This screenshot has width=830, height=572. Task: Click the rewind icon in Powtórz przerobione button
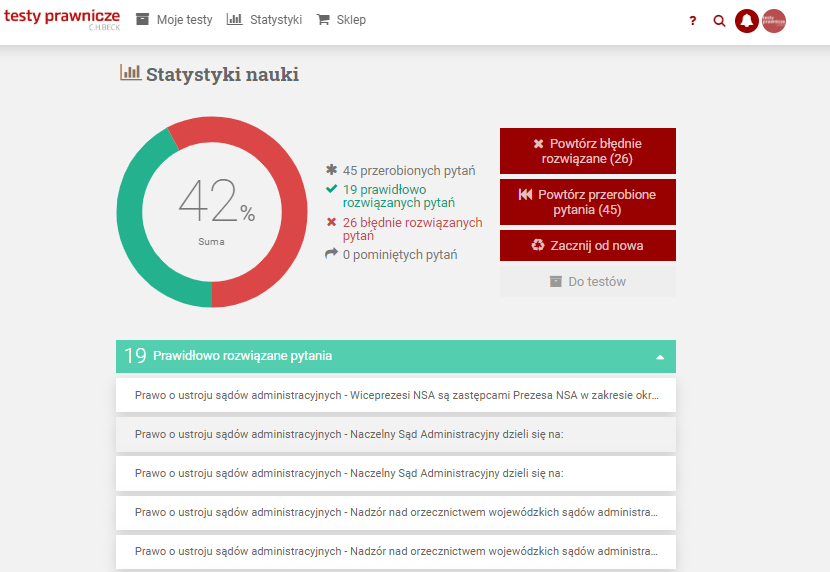[525, 194]
